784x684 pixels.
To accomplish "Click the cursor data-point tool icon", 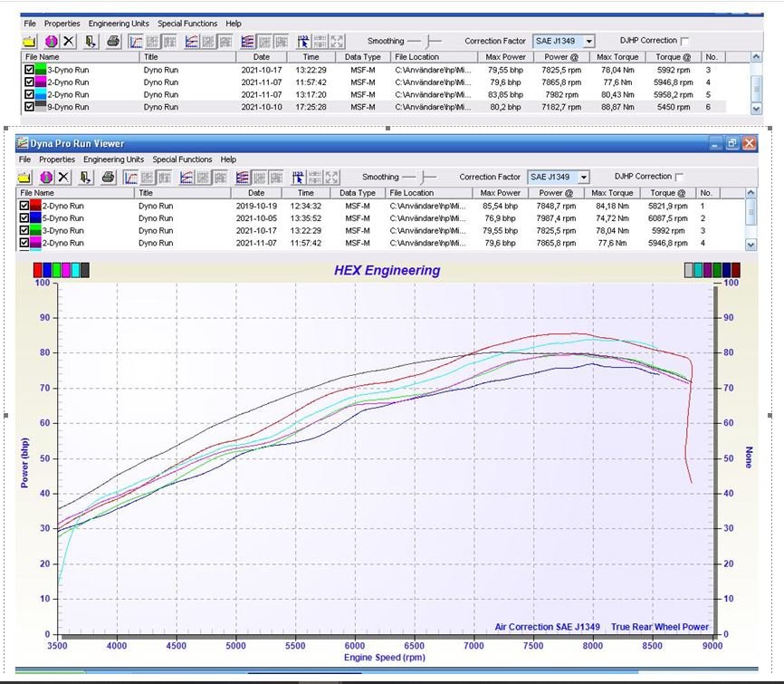I will 299,178.
